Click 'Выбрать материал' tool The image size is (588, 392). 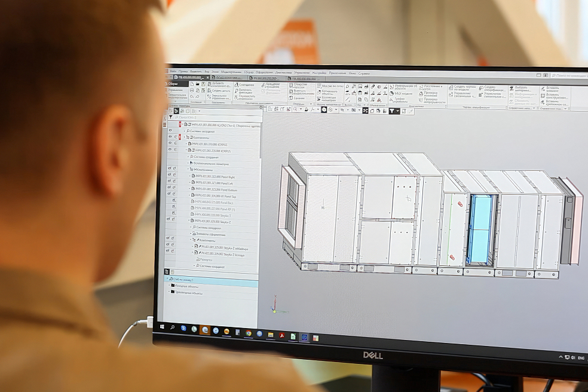coord(522,89)
